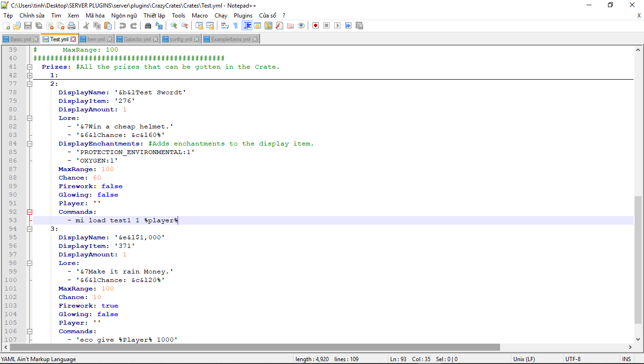Start macro recording with red circle icon
Image resolution: width=644 pixels, height=364 pixels.
pyautogui.click(x=315, y=26)
